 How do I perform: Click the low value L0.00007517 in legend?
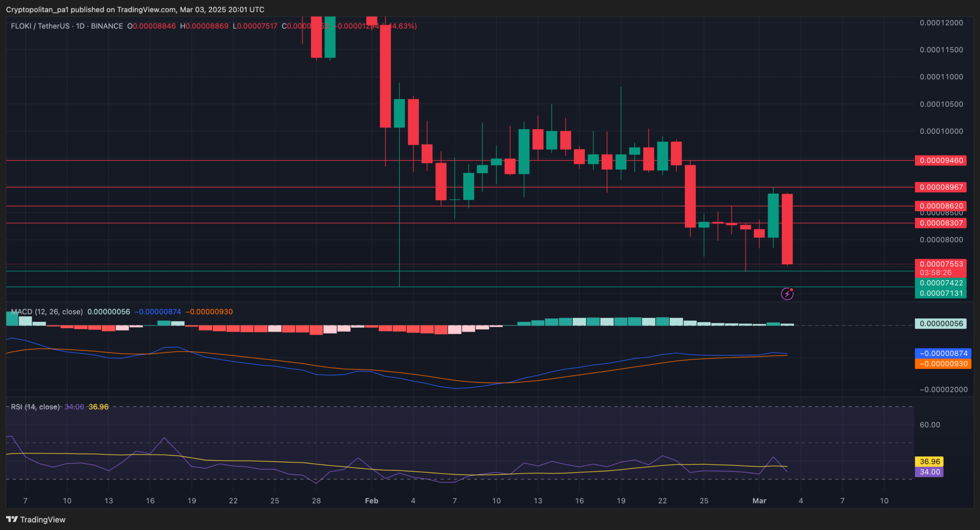pyautogui.click(x=255, y=26)
